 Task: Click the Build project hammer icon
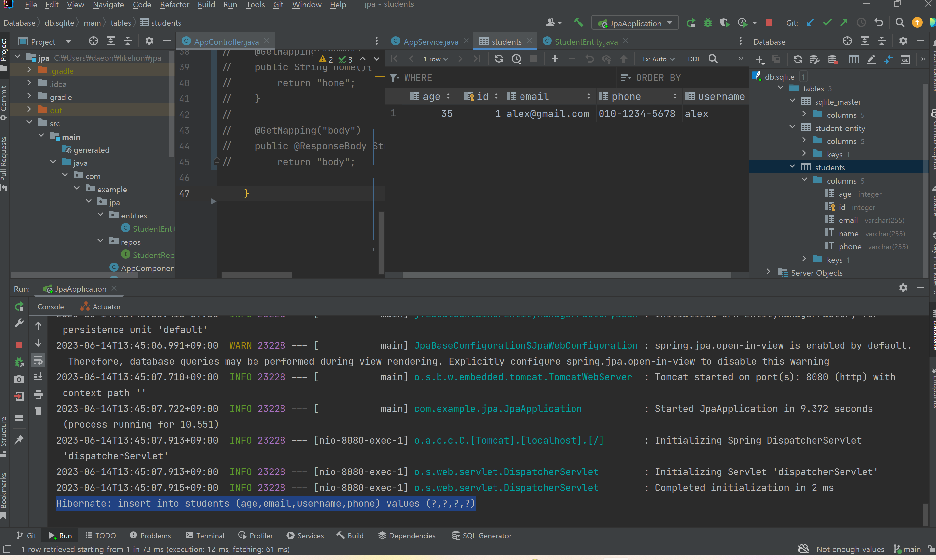(578, 23)
